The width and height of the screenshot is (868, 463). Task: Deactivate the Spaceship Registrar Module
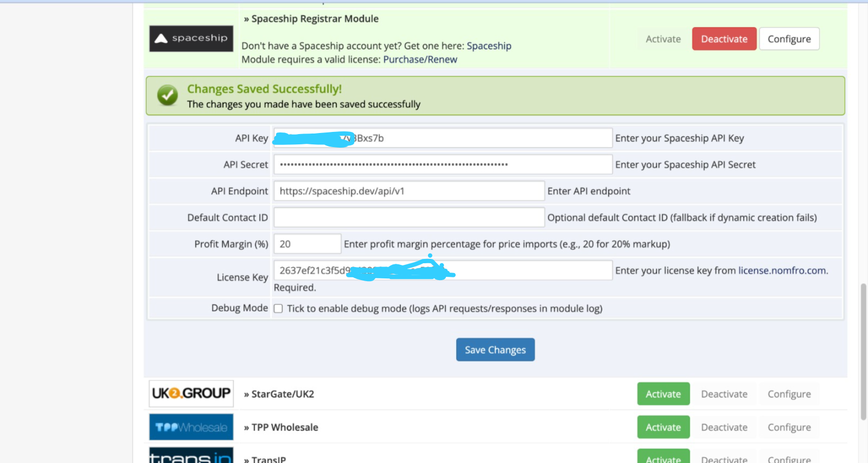tap(724, 39)
